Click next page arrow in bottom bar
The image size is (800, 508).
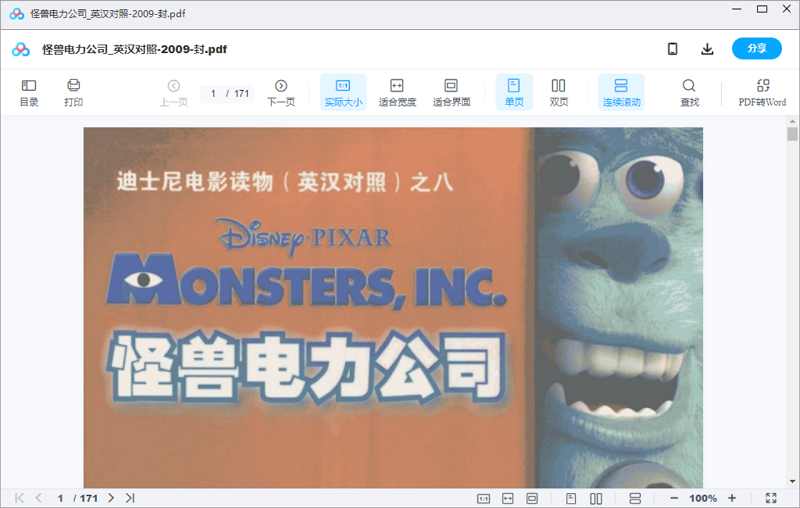(x=111, y=498)
